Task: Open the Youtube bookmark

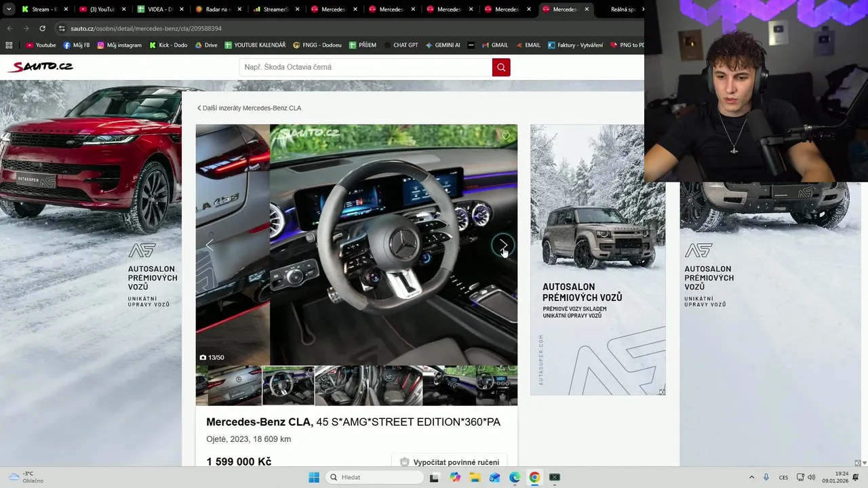Action: [41, 45]
